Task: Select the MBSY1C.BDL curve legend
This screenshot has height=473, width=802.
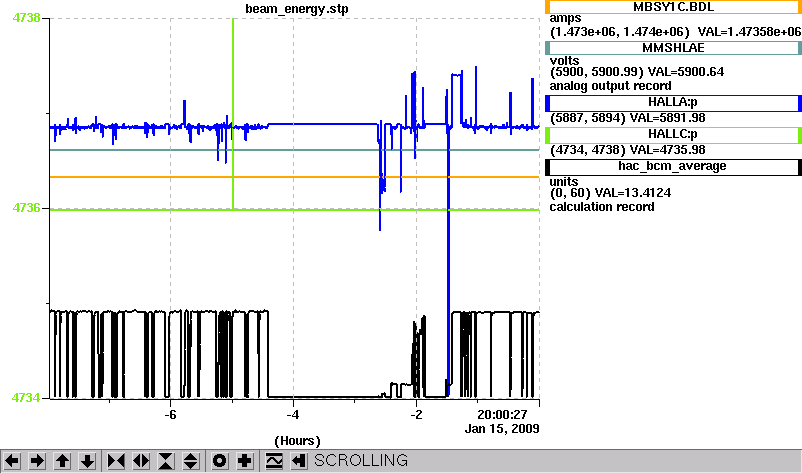Action: tap(673, 7)
